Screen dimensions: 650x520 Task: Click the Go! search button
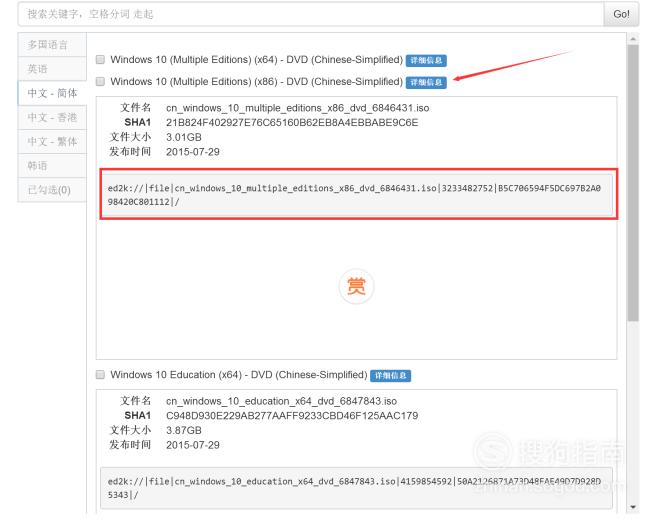click(621, 14)
